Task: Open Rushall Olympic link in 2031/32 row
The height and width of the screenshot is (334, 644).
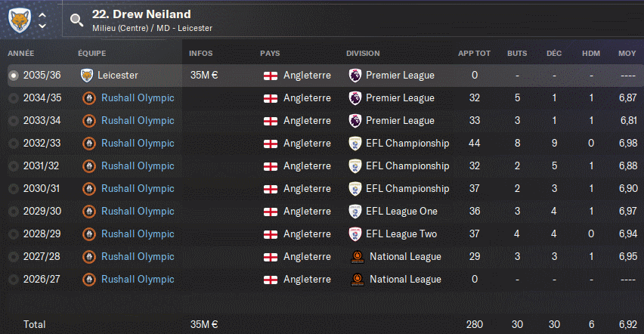Action: pos(138,166)
